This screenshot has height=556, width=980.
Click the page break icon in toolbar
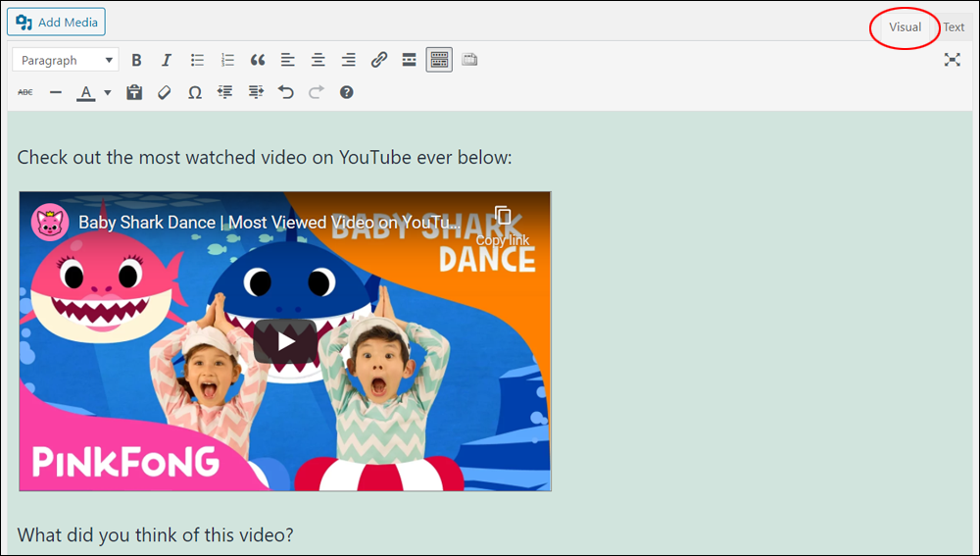pyautogui.click(x=469, y=60)
